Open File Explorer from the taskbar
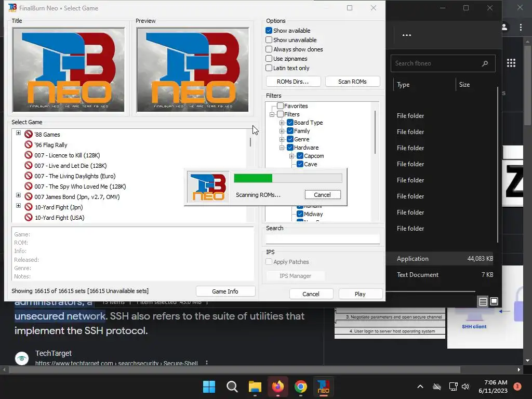532x399 pixels. coord(255,387)
